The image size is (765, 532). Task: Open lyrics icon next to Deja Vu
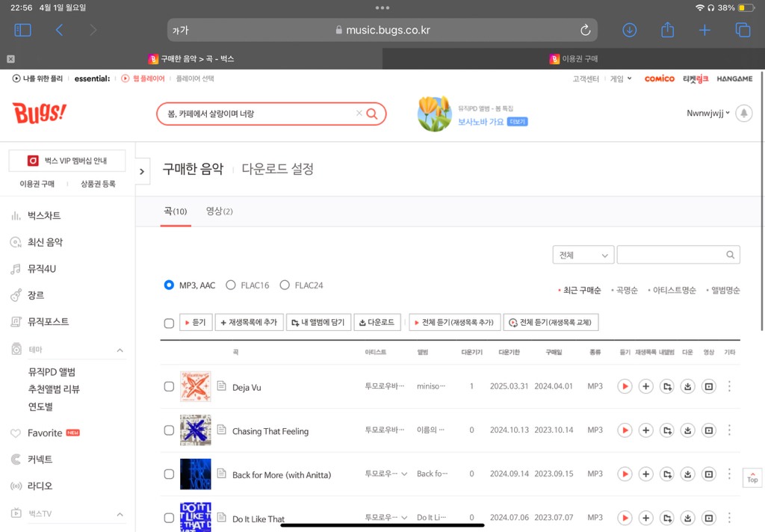pos(221,386)
